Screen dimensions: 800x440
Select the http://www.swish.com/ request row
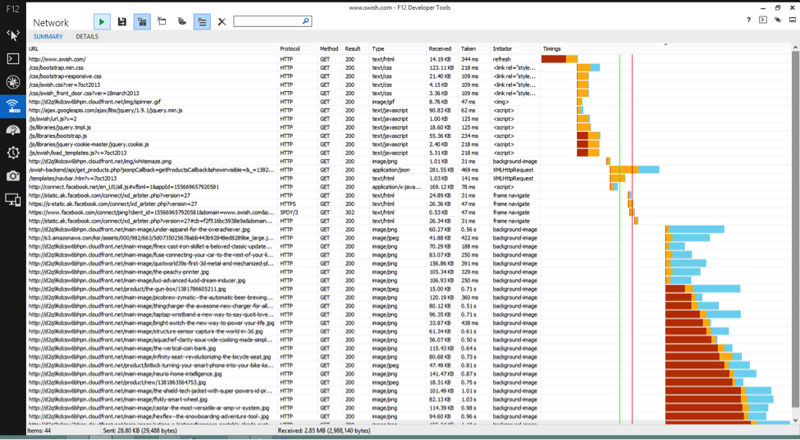pos(409,59)
